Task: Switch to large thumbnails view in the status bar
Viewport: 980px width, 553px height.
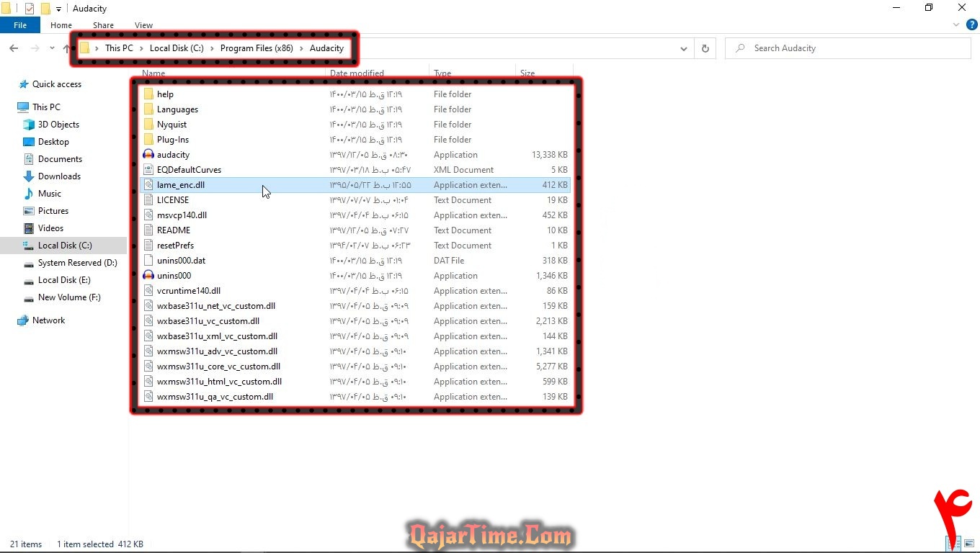Action: coord(969,544)
